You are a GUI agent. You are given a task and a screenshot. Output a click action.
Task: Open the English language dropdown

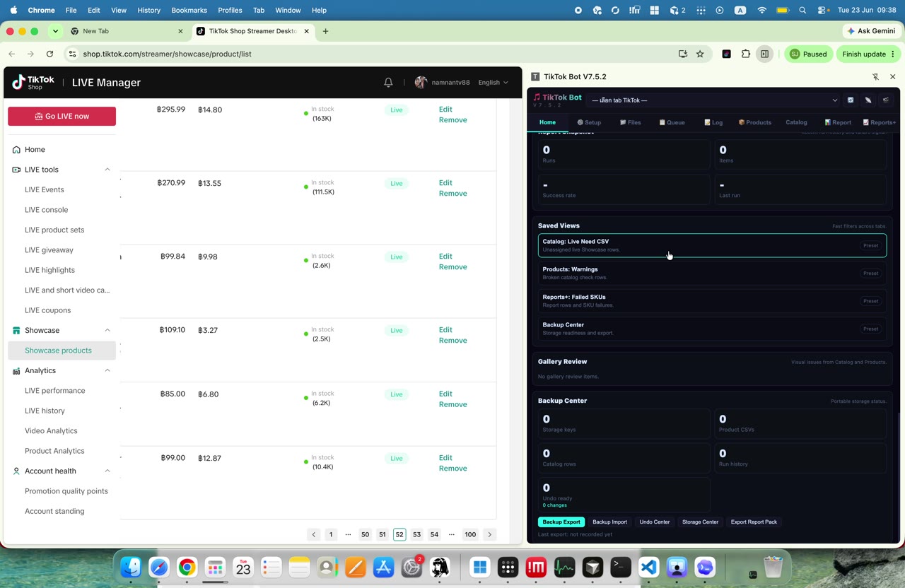493,83
